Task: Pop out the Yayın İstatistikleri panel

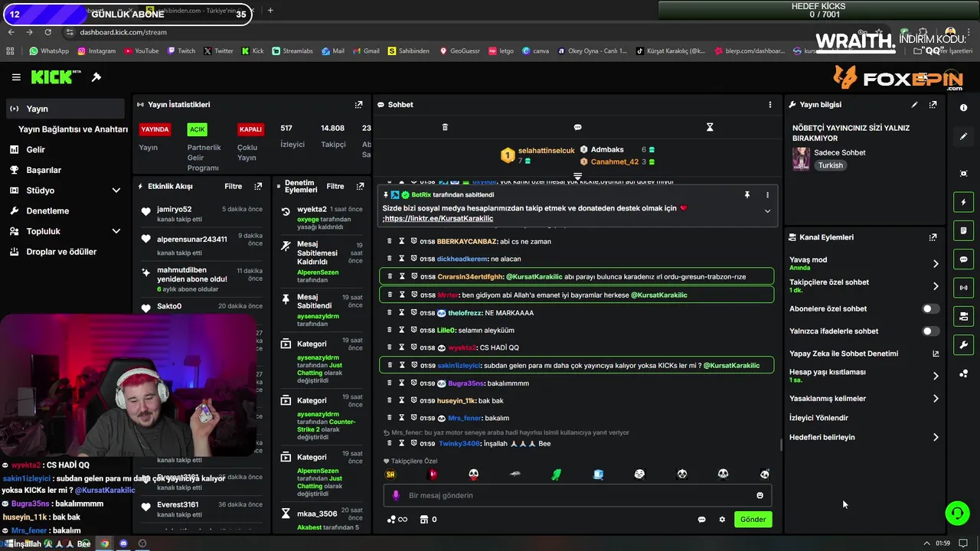Action: (358, 105)
